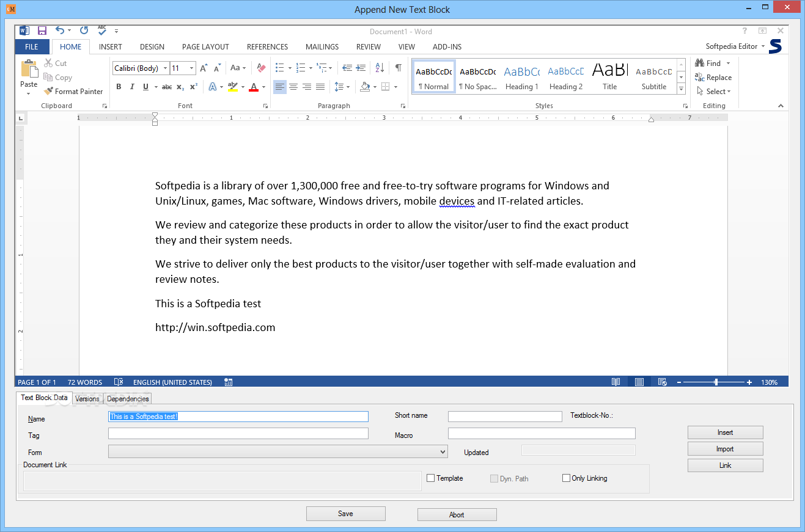Switch to Read Mode view in status bar

(x=616, y=382)
